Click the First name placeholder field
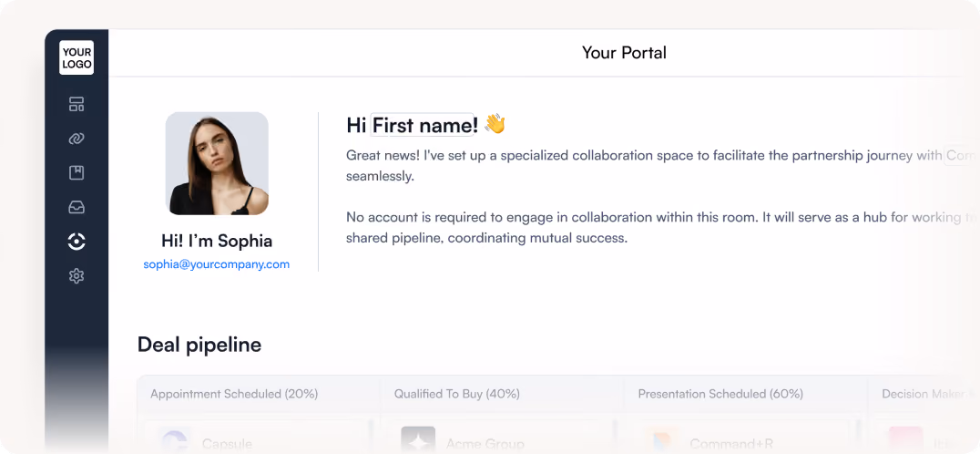This screenshot has height=454, width=980. coord(422,125)
